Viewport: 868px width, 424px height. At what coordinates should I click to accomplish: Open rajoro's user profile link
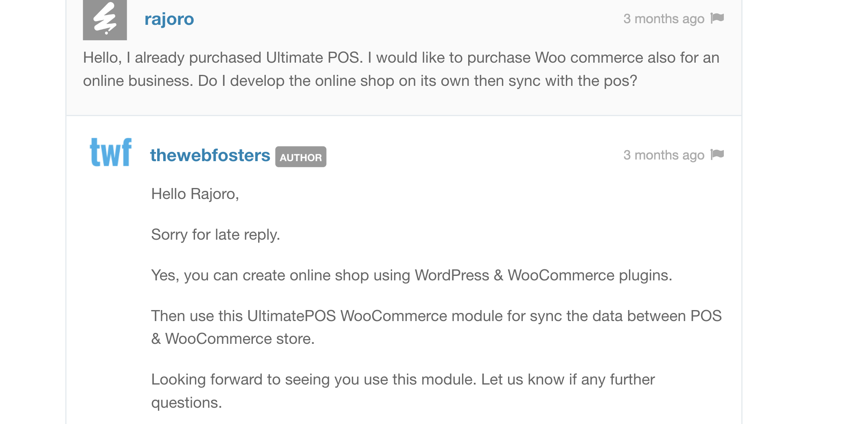(x=169, y=19)
